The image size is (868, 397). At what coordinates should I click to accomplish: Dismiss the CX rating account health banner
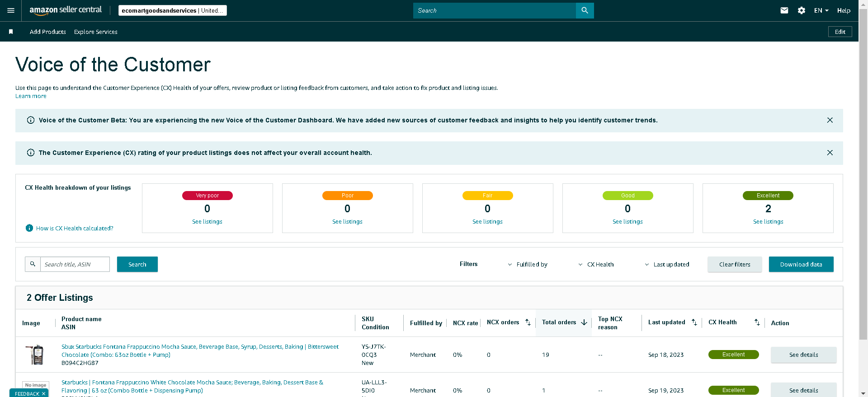pos(830,153)
